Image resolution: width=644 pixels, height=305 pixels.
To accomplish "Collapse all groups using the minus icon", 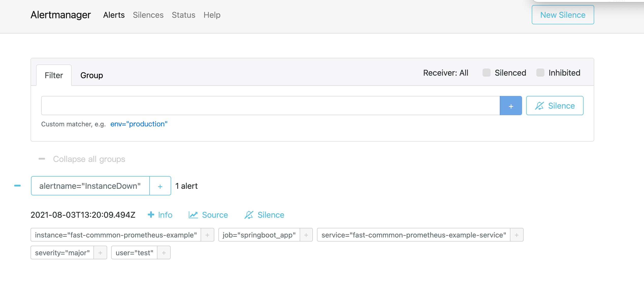I will coord(42,159).
